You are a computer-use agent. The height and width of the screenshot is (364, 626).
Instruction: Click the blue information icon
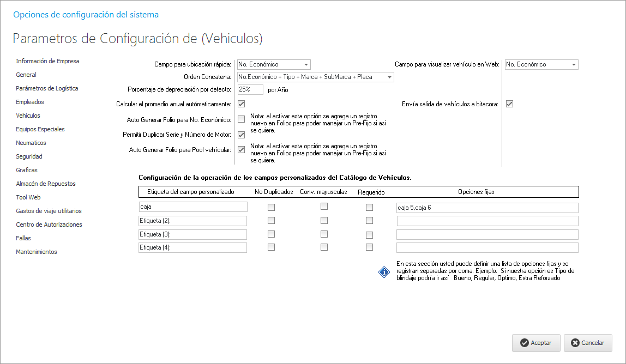click(x=384, y=271)
